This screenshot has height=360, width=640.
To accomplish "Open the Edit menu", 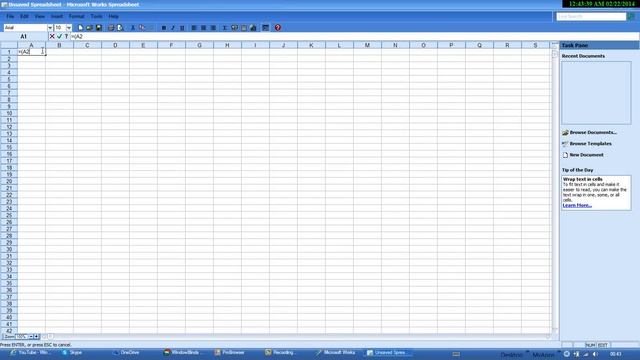I will click(x=24, y=16).
